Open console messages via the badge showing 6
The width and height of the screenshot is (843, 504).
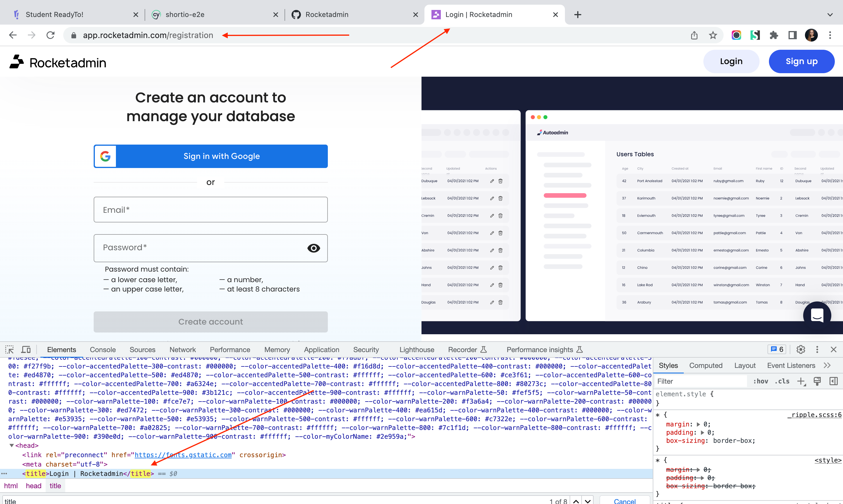777,349
